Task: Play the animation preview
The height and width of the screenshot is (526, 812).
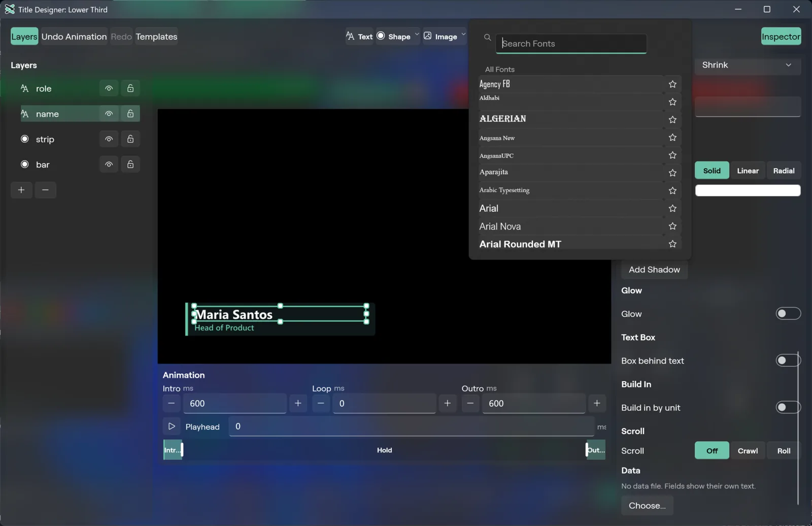Action: pyautogui.click(x=172, y=426)
